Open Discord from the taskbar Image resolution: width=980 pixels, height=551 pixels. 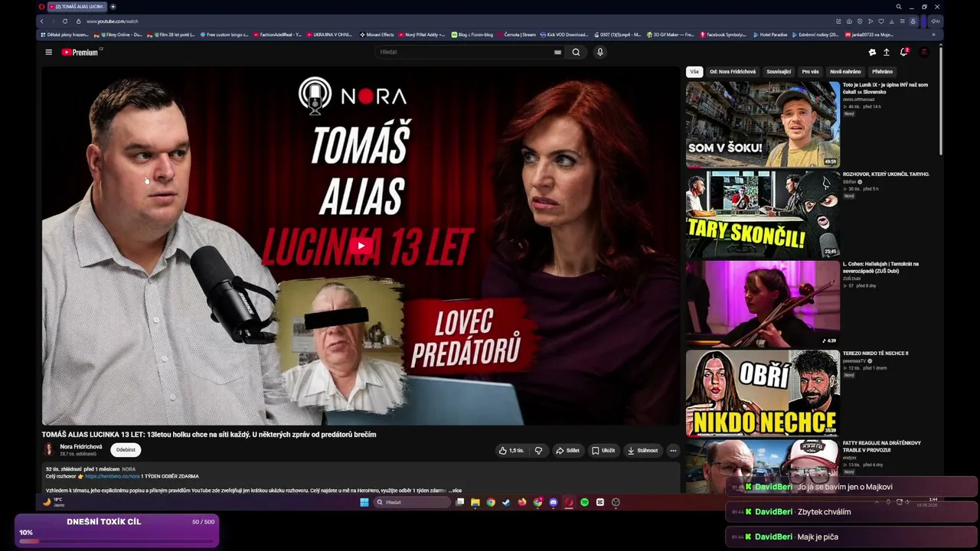click(x=553, y=503)
